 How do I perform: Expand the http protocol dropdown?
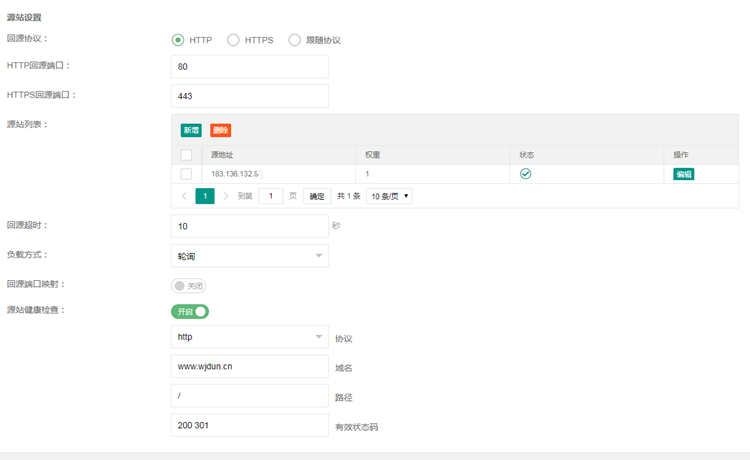249,337
